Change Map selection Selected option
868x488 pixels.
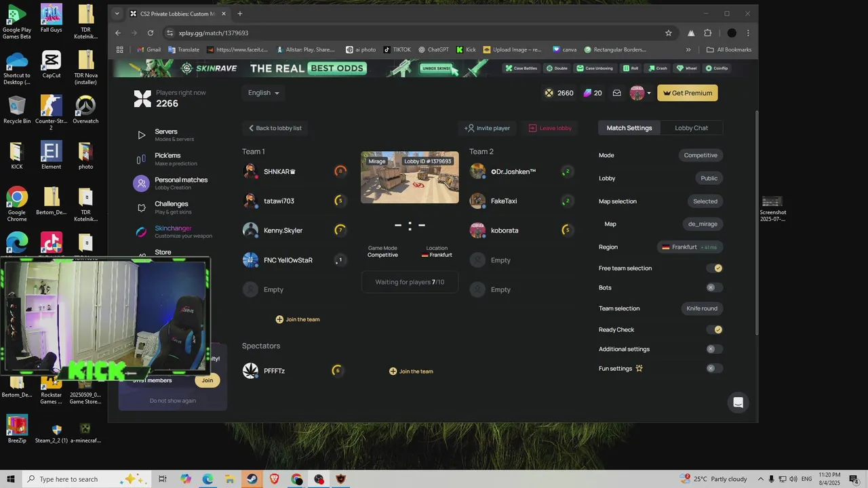[x=705, y=201]
